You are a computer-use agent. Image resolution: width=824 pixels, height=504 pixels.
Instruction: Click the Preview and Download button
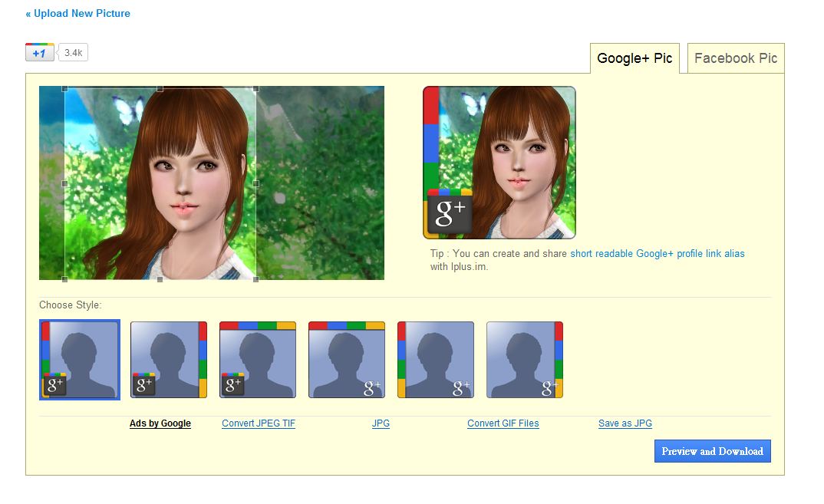[x=712, y=451]
